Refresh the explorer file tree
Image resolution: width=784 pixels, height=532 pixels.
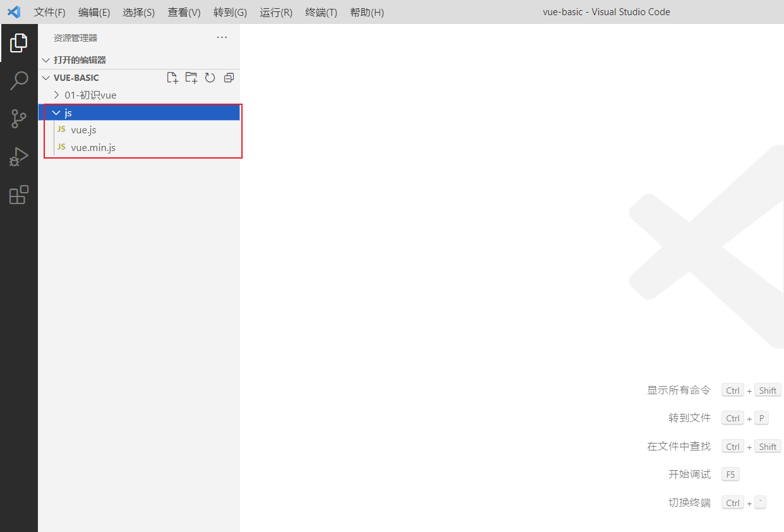pos(210,77)
